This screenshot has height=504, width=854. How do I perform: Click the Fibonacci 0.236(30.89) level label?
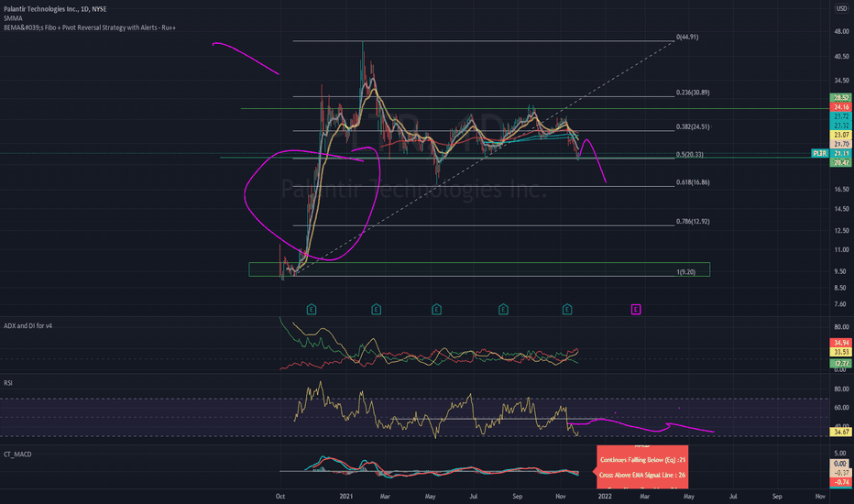pos(693,93)
